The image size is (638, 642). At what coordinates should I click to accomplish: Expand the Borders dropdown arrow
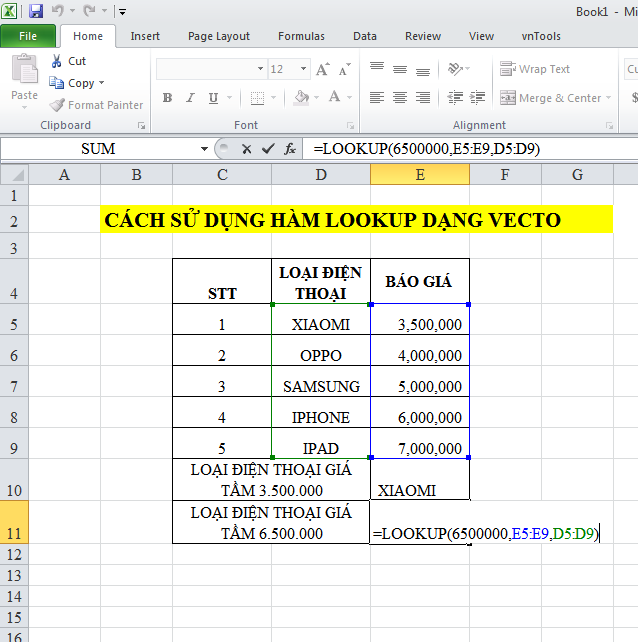274,98
